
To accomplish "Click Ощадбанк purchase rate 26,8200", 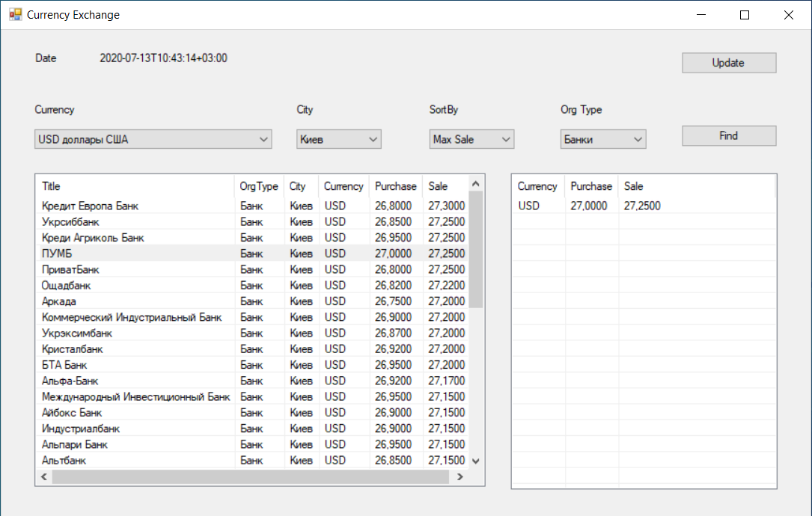I will (x=394, y=286).
